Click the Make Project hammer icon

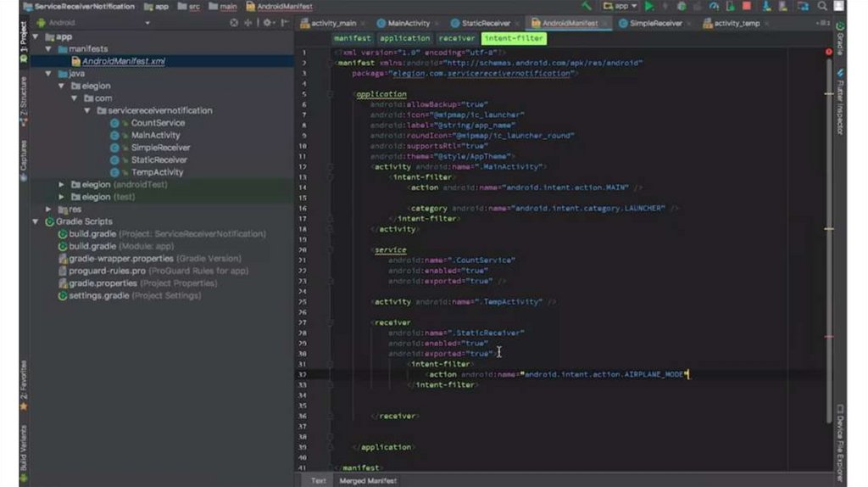[586, 6]
